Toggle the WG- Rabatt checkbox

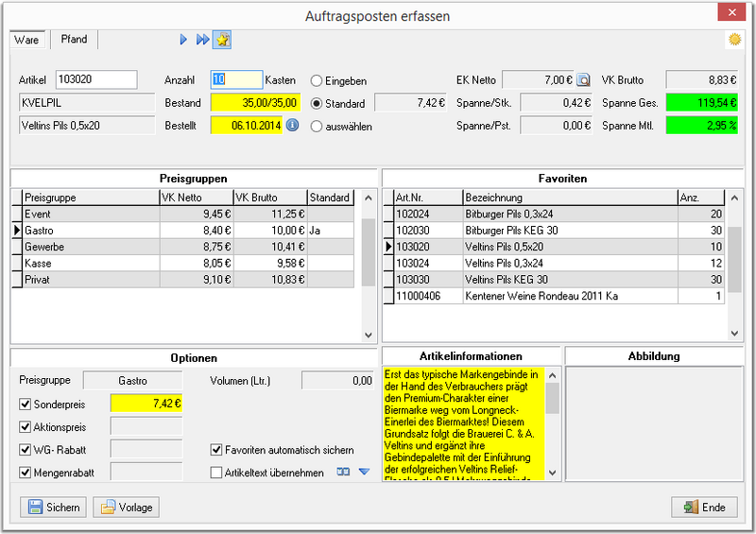[x=26, y=450]
